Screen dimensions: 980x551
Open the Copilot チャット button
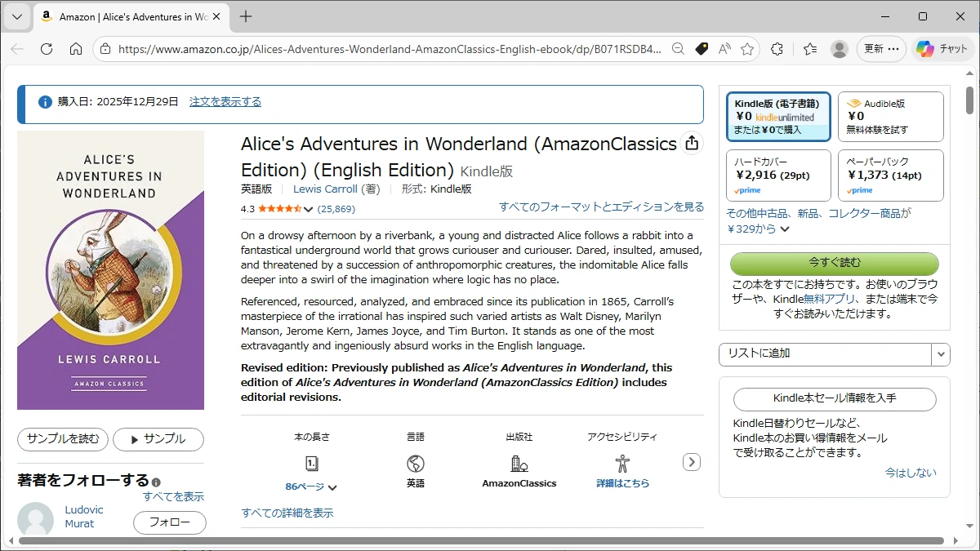point(942,49)
